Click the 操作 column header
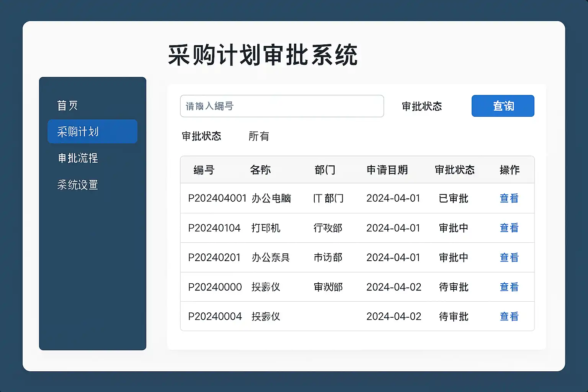 510,170
